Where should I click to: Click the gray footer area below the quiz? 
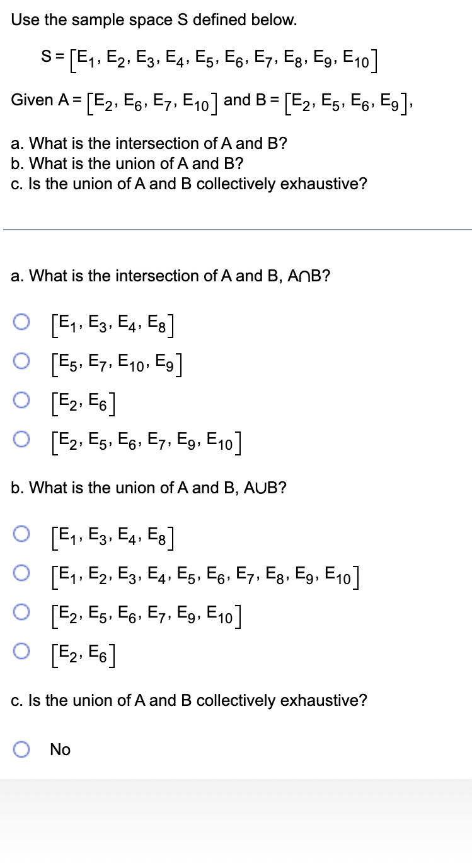tap(236, 820)
